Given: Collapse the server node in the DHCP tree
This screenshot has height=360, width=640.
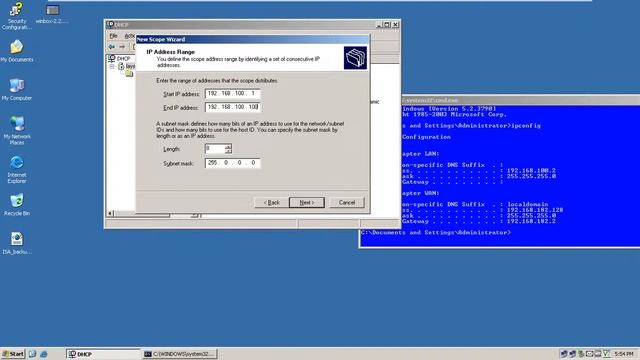Looking at the screenshot, I should (x=111, y=66).
